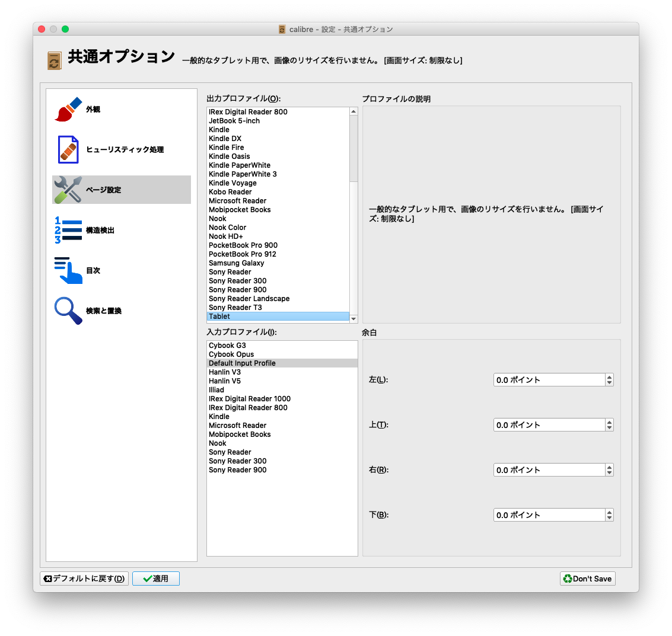Select Nook HD+ output profile

click(x=278, y=236)
